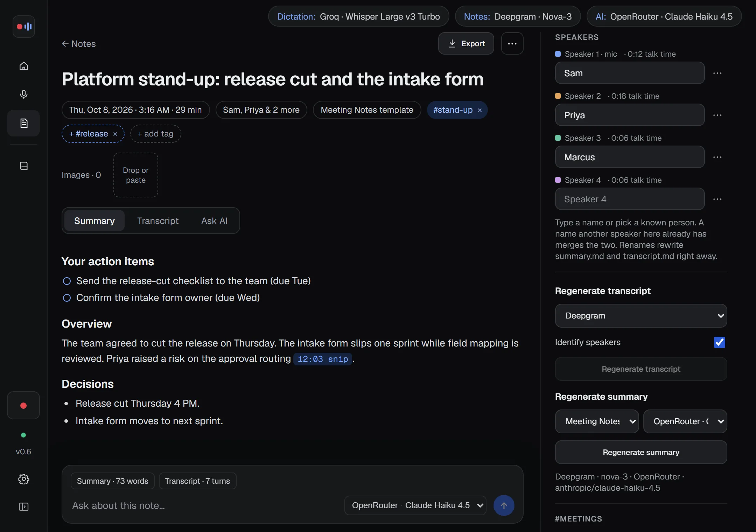
Task: Open the more options menu beside Export
Action: (x=512, y=43)
